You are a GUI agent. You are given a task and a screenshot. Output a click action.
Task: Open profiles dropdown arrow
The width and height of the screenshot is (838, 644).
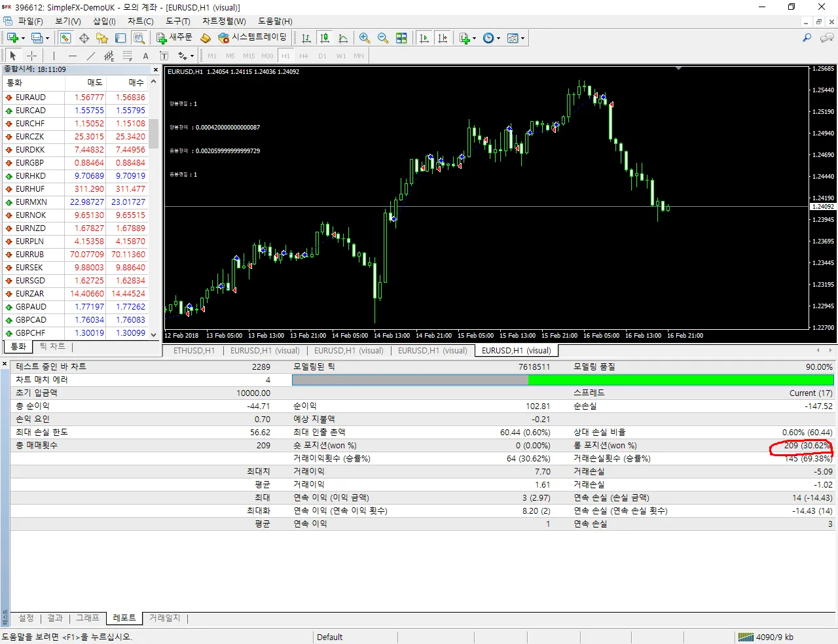(x=48, y=38)
